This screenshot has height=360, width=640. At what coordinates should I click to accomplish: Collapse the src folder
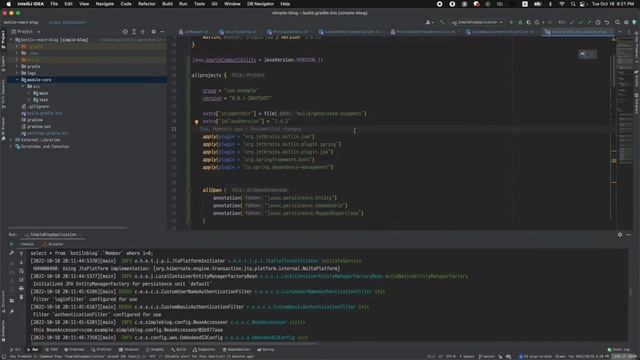(x=23, y=87)
